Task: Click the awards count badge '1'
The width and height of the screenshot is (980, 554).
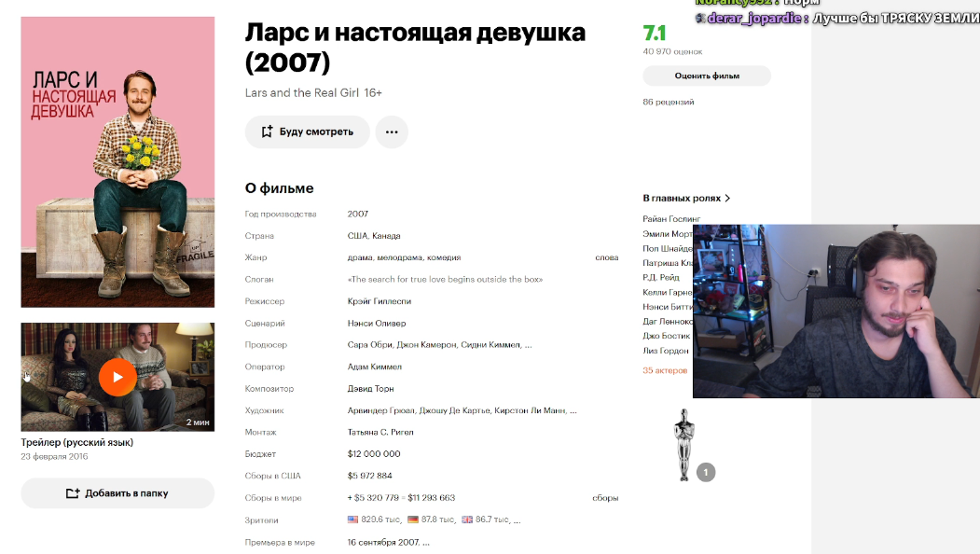Action: point(706,472)
